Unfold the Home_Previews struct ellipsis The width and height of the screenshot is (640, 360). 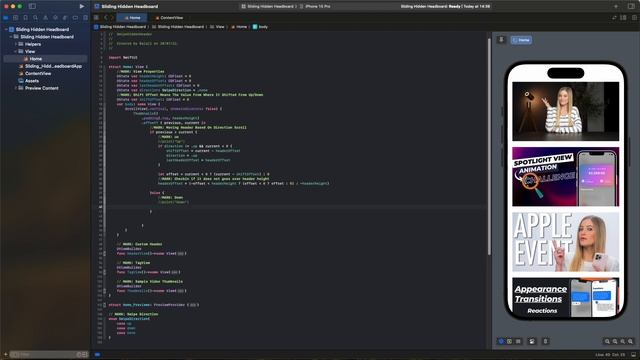(x=193, y=305)
